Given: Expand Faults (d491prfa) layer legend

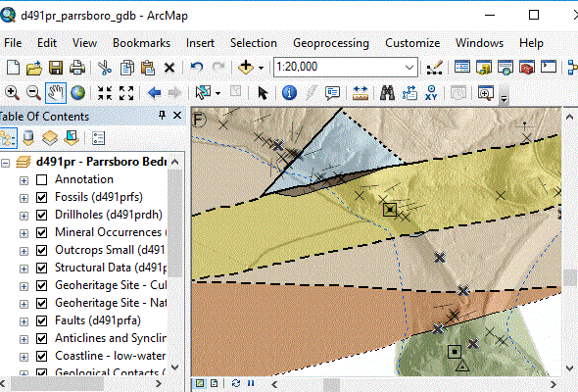Looking at the screenshot, I should [24, 321].
